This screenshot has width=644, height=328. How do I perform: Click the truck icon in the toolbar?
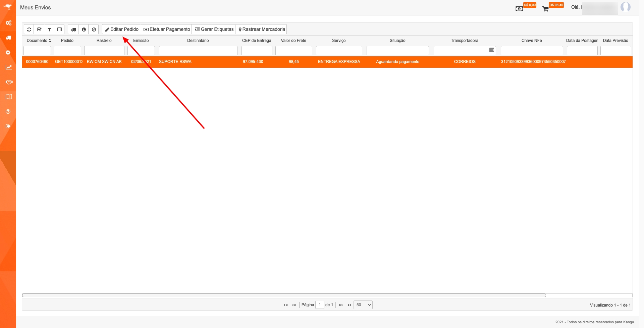73,30
